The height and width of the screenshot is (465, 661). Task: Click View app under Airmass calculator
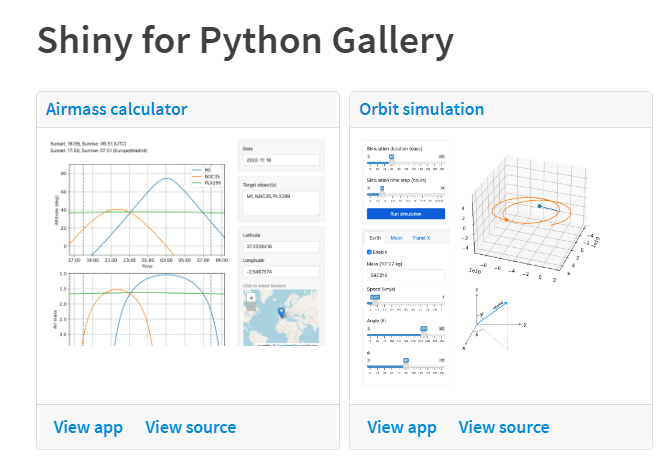pyautogui.click(x=88, y=427)
